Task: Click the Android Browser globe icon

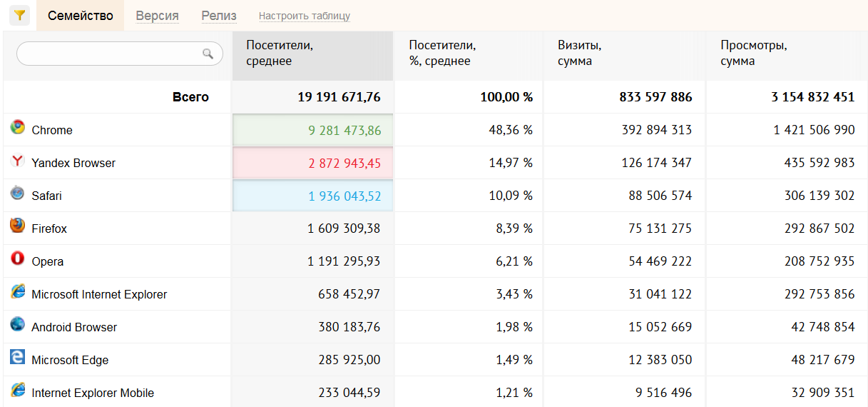Action: tap(18, 325)
